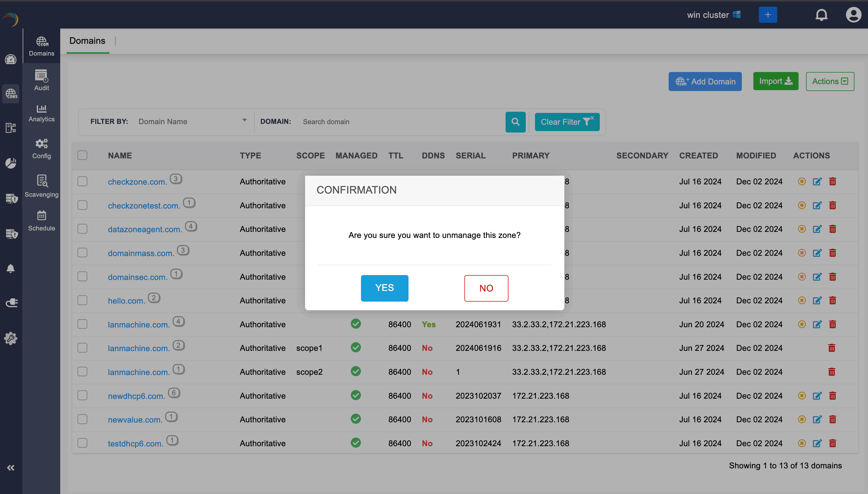This screenshot has width=868, height=494.
Task: Click NO to cancel the confirmation
Action: (x=486, y=288)
